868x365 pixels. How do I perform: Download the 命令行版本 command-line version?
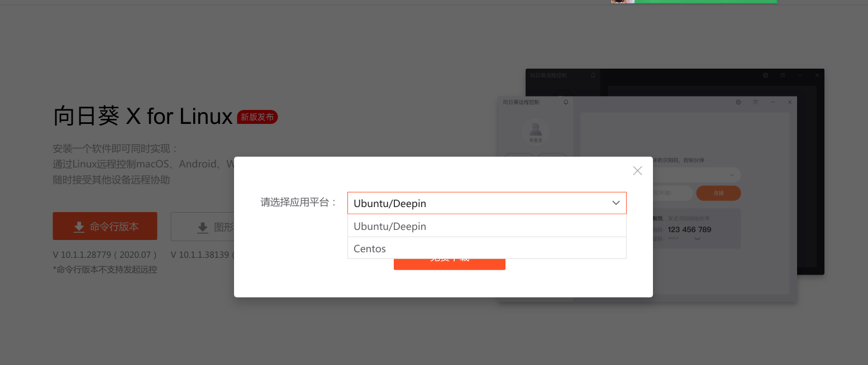coord(105,226)
